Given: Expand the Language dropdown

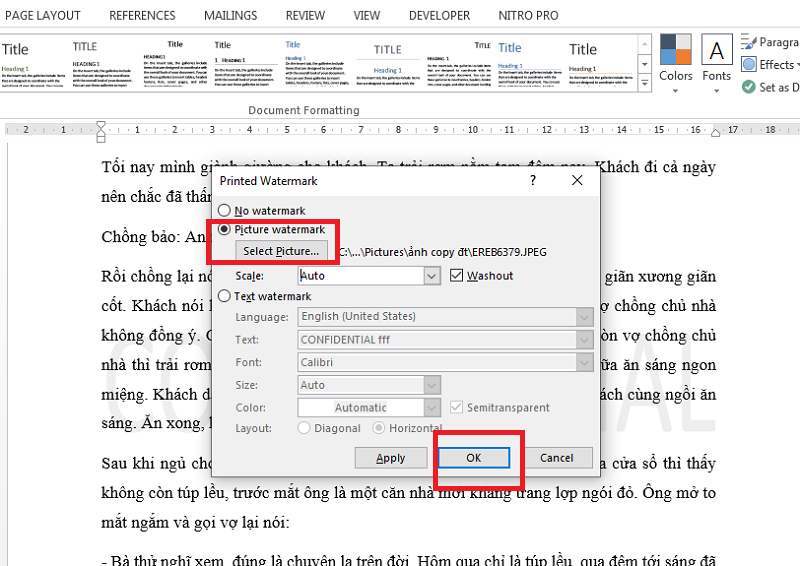Looking at the screenshot, I should pyautogui.click(x=584, y=317).
